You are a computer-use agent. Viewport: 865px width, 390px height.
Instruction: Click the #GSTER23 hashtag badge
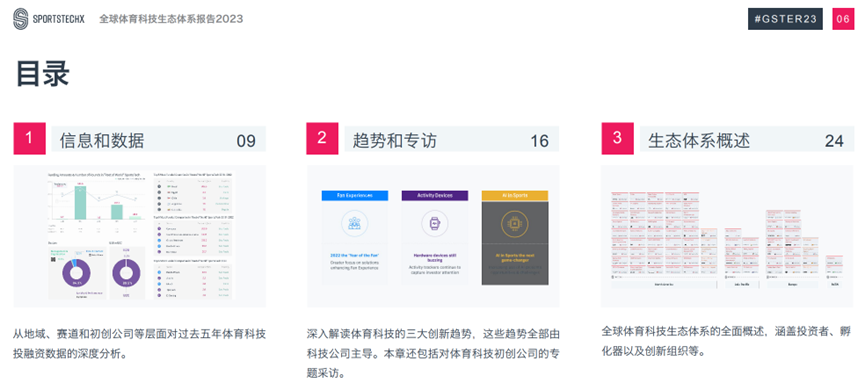pos(785,19)
